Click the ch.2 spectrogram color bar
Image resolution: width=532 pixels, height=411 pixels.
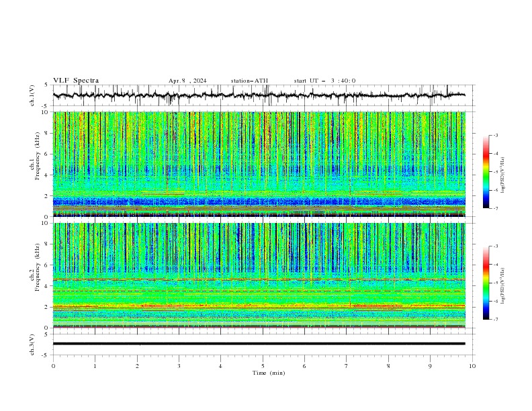[x=486, y=283]
